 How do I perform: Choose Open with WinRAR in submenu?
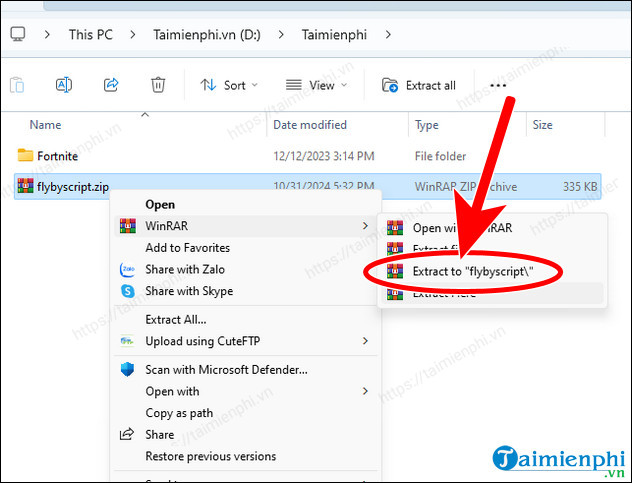[463, 228]
